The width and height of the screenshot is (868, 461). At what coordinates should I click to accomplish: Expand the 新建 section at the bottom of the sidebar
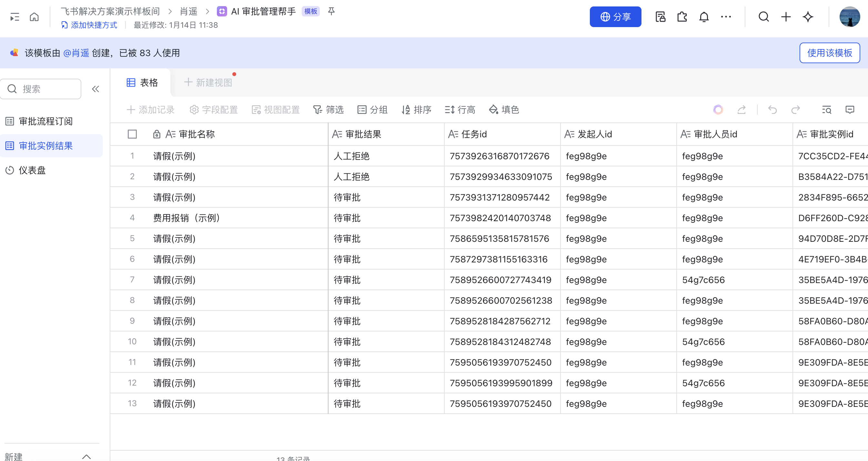[x=86, y=456]
